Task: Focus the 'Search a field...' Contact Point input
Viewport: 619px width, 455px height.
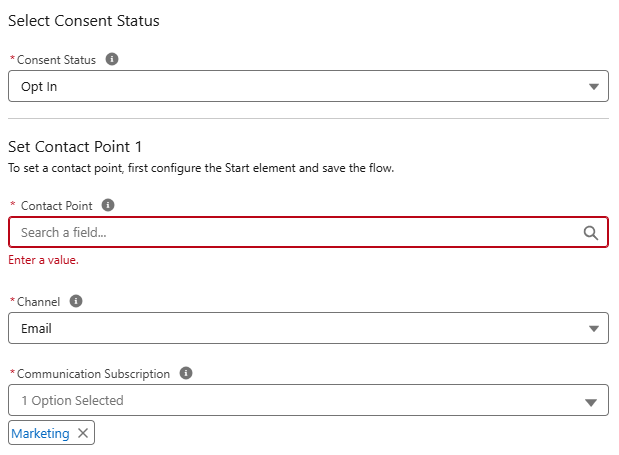Action: click(x=290, y=233)
